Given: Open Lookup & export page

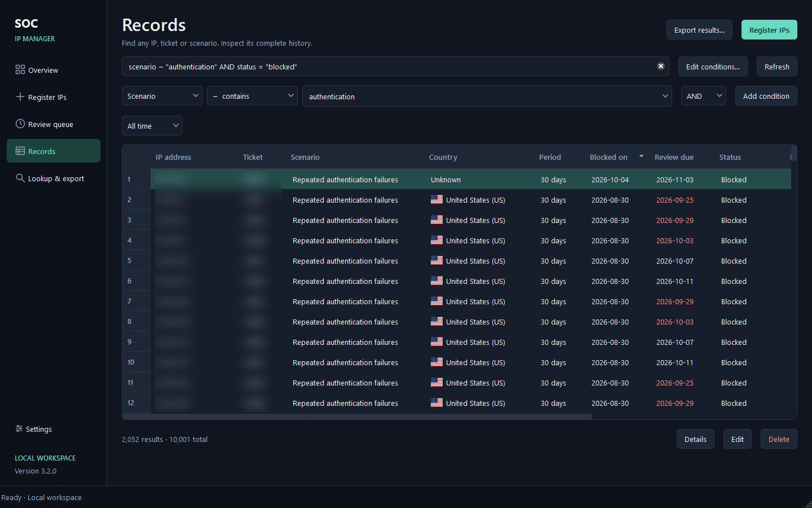Looking at the screenshot, I should tap(54, 178).
